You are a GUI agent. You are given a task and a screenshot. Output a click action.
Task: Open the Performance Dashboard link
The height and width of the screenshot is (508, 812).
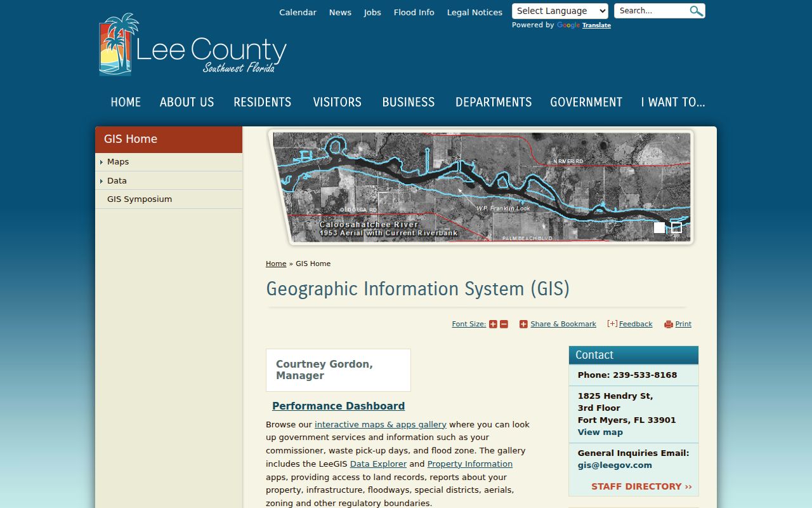(x=338, y=406)
